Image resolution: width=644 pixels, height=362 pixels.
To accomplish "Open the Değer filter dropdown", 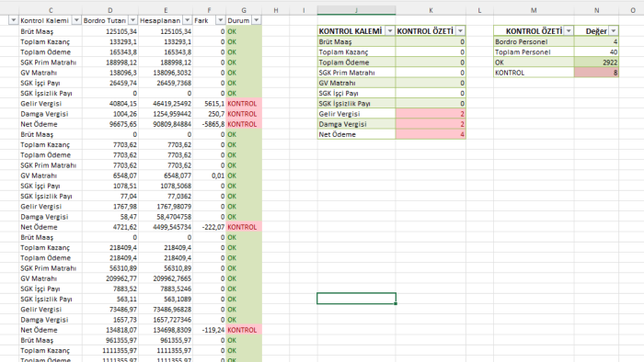I will [614, 30].
